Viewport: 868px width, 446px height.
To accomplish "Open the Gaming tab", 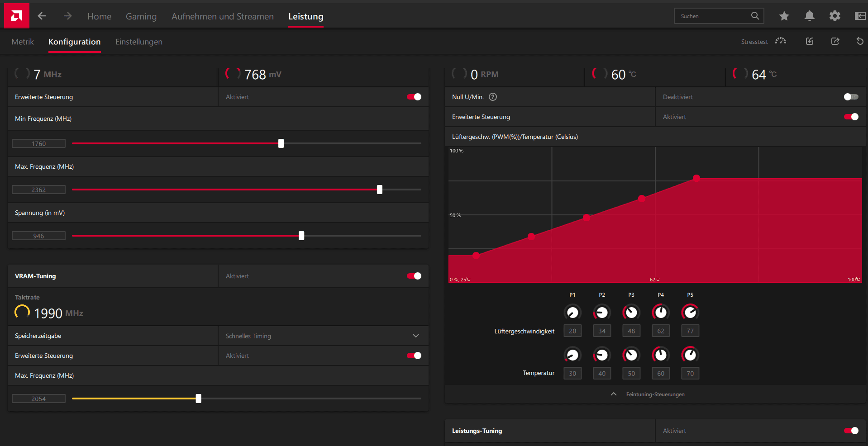I will [x=141, y=16].
